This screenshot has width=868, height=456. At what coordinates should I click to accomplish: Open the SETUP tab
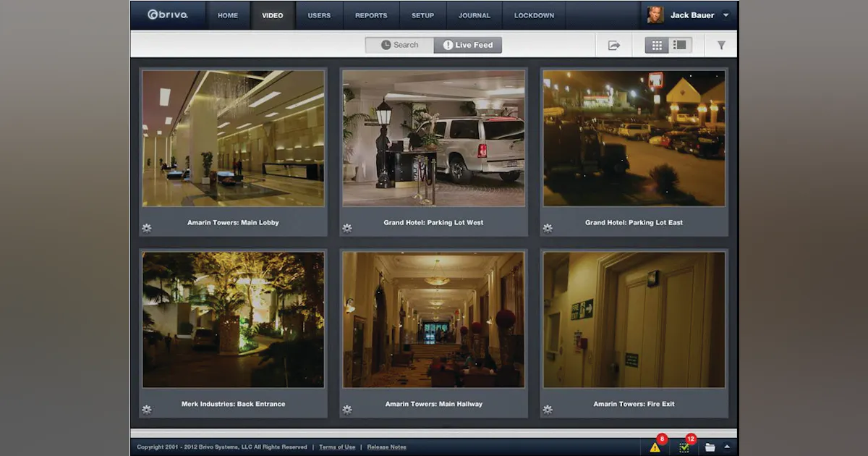tap(423, 15)
